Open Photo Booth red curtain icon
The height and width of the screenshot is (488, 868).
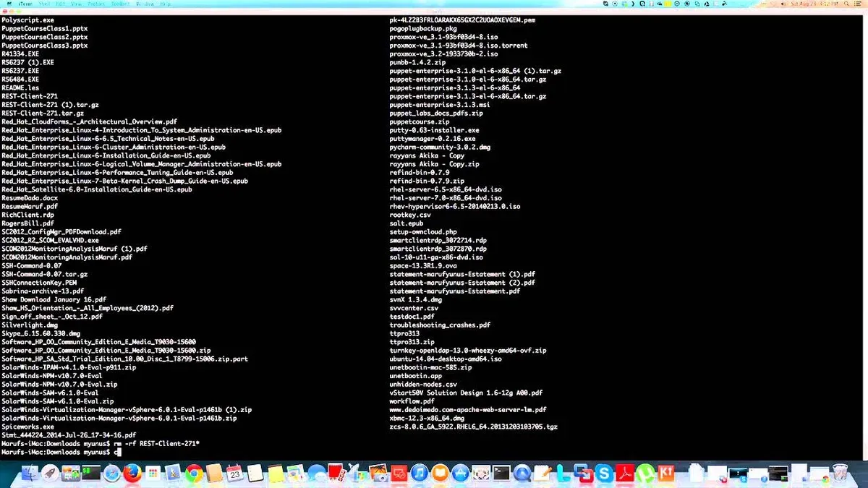pyautogui.click(x=337, y=473)
